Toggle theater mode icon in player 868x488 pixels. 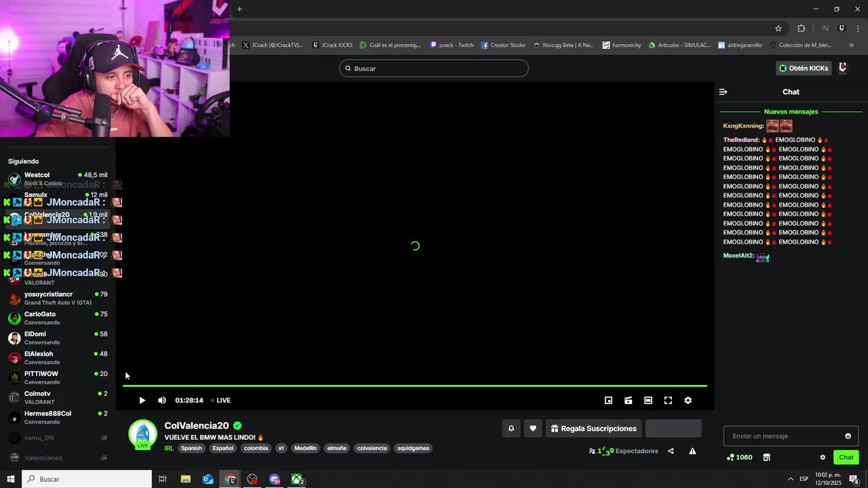(x=648, y=401)
